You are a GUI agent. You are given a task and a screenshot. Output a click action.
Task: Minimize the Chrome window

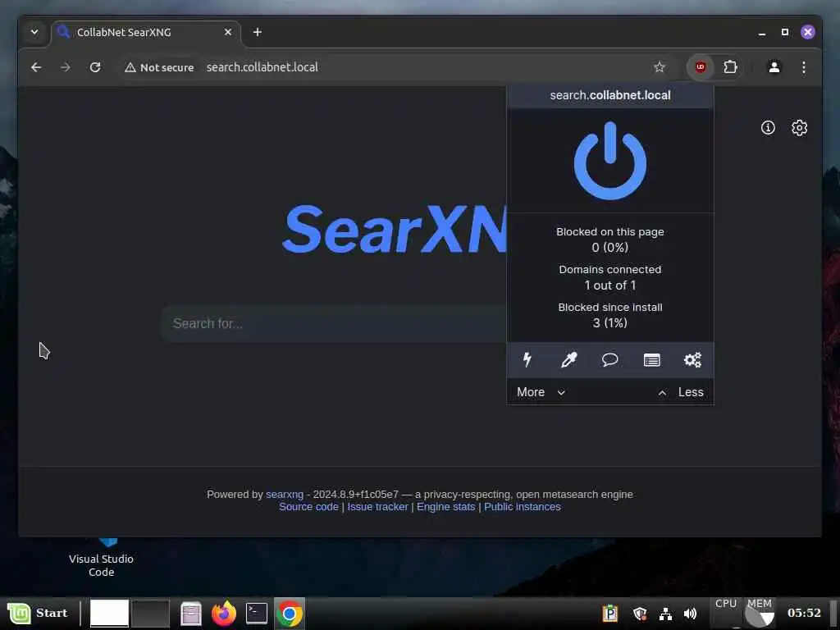click(762, 33)
